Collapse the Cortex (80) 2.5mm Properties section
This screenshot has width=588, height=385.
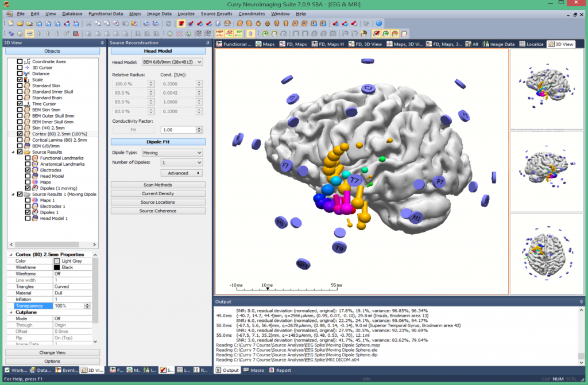11,254
